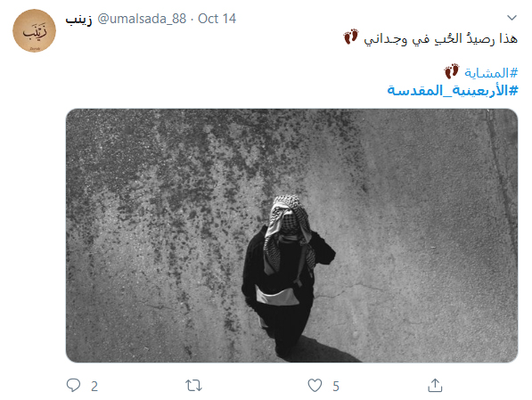Open the زينب circular profile avatar
Screen dimensions: 532x400
click(34, 31)
